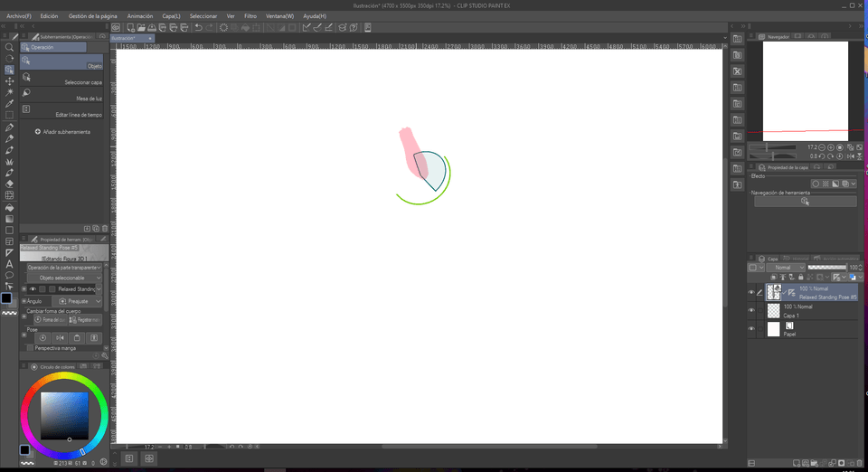
Task: Select the Eyedropper tool
Action: pyautogui.click(x=9, y=104)
